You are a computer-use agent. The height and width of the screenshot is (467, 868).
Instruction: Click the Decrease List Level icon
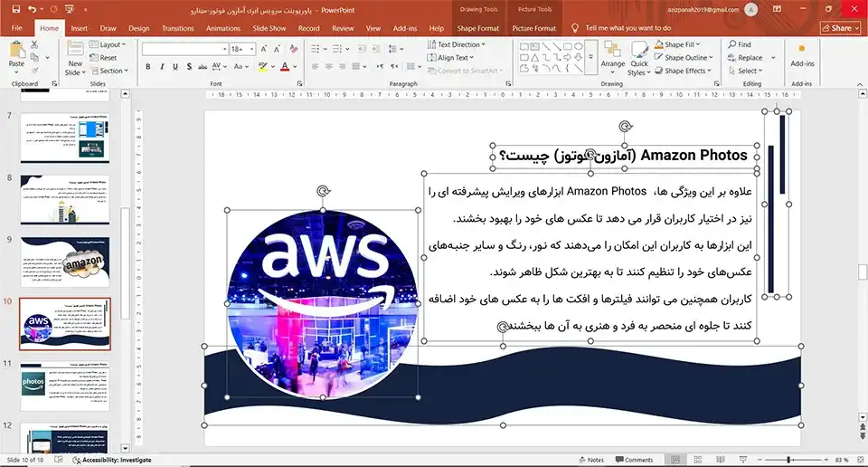[362, 49]
